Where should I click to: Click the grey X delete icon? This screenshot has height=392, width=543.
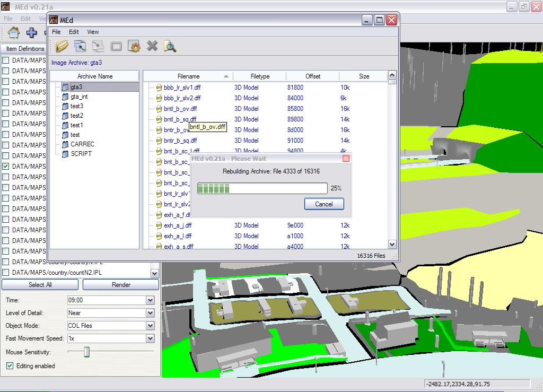(152, 46)
